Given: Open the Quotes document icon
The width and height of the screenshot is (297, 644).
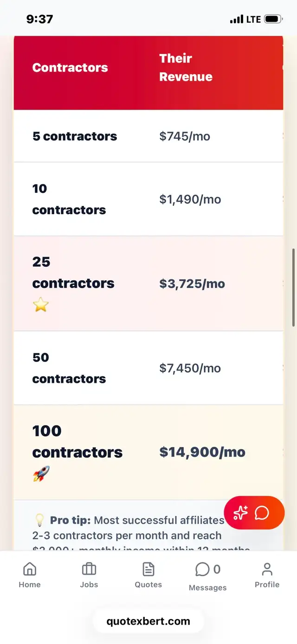Looking at the screenshot, I should [148, 569].
